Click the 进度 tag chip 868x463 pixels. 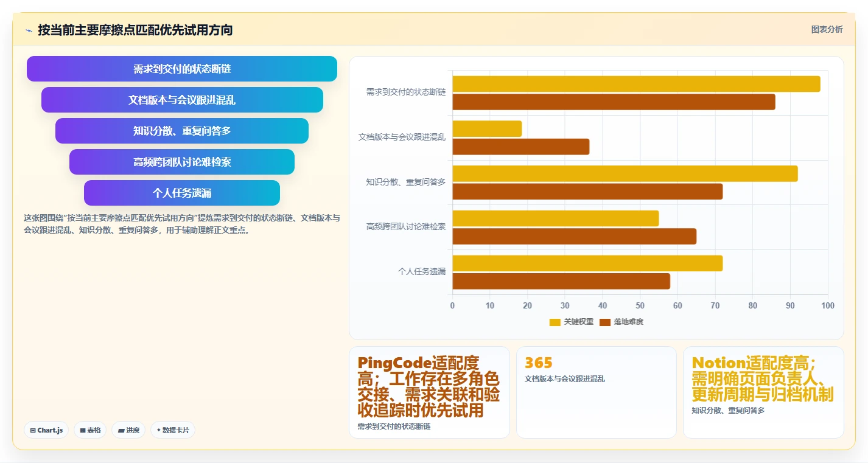(128, 430)
